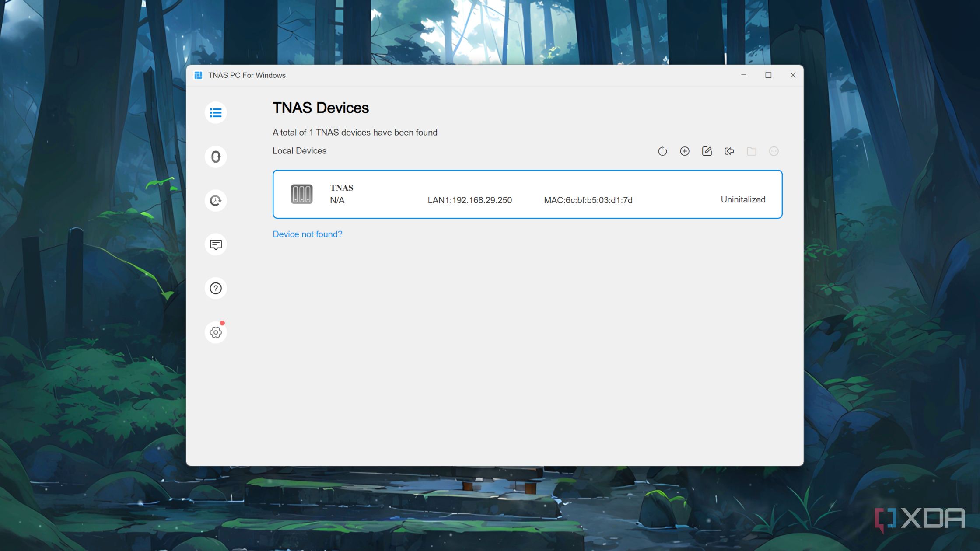Click the login arrow toolbar icon
This screenshot has width=980, height=551.
729,151
